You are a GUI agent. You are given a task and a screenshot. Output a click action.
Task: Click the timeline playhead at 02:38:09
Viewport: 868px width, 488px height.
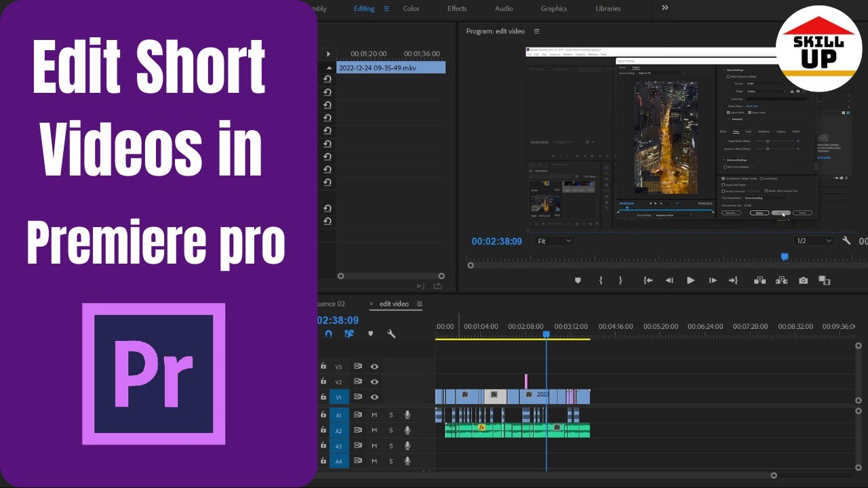coord(546,334)
